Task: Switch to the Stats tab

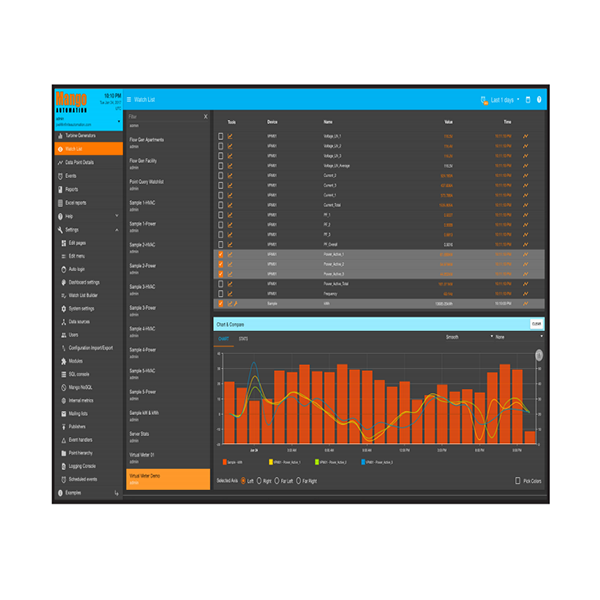Action: point(244,339)
